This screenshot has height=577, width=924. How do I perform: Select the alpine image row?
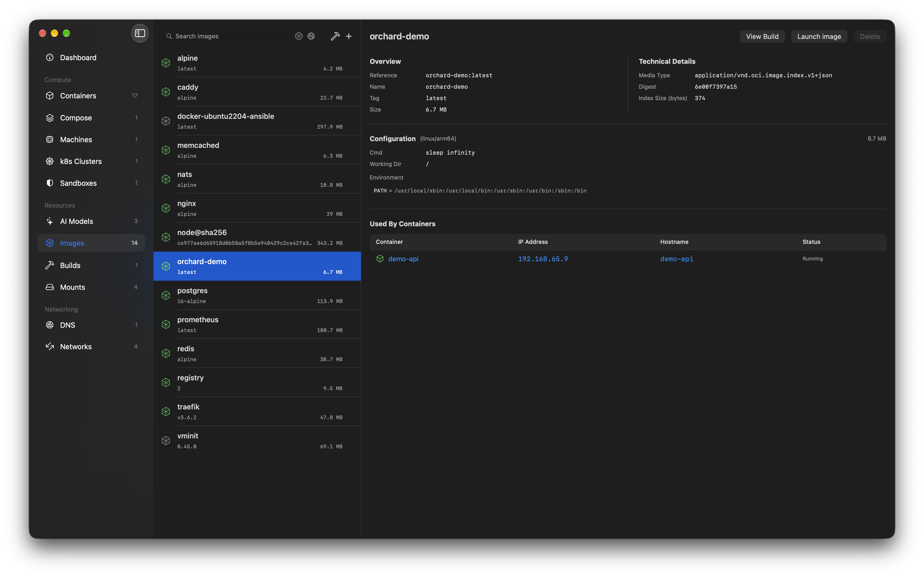(257, 63)
